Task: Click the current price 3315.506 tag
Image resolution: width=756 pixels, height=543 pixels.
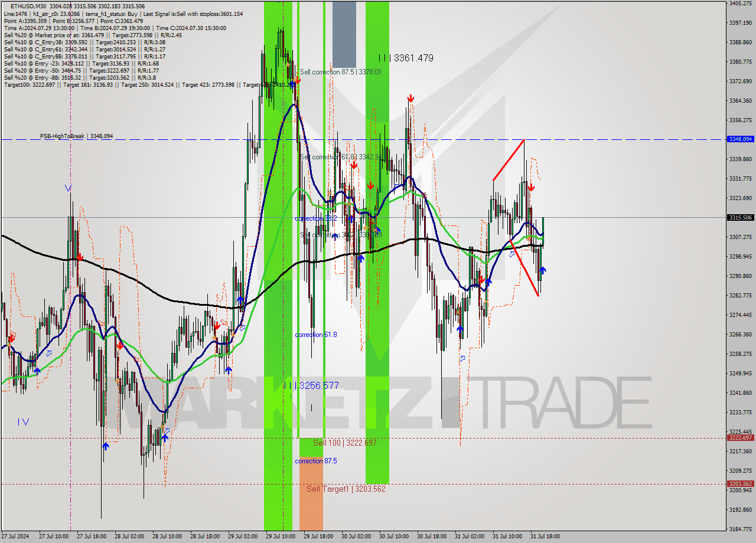Action: 741,218
